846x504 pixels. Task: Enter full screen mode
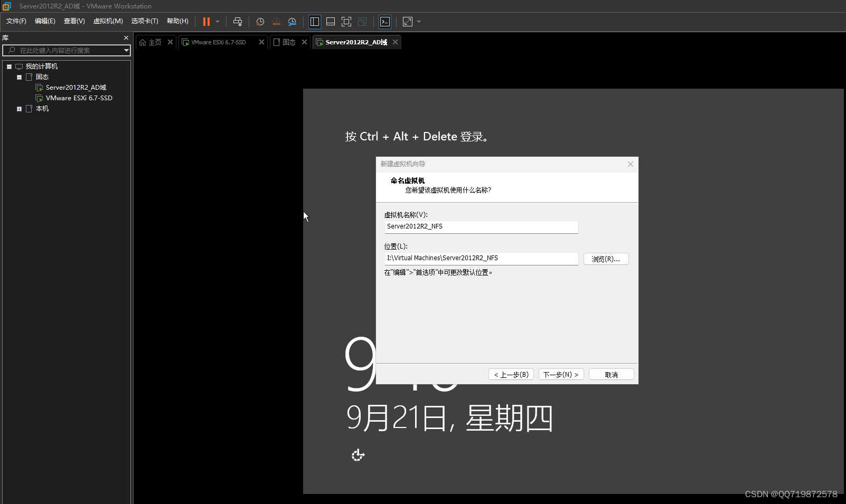tap(346, 22)
